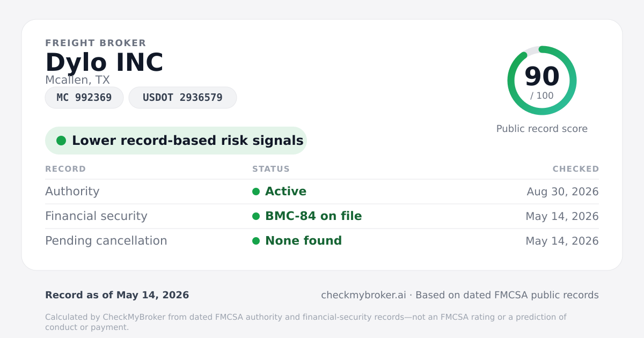Viewport: 644px width, 338px height.
Task: Click the Aug 30, 2026 checked date
Action: click(562, 192)
